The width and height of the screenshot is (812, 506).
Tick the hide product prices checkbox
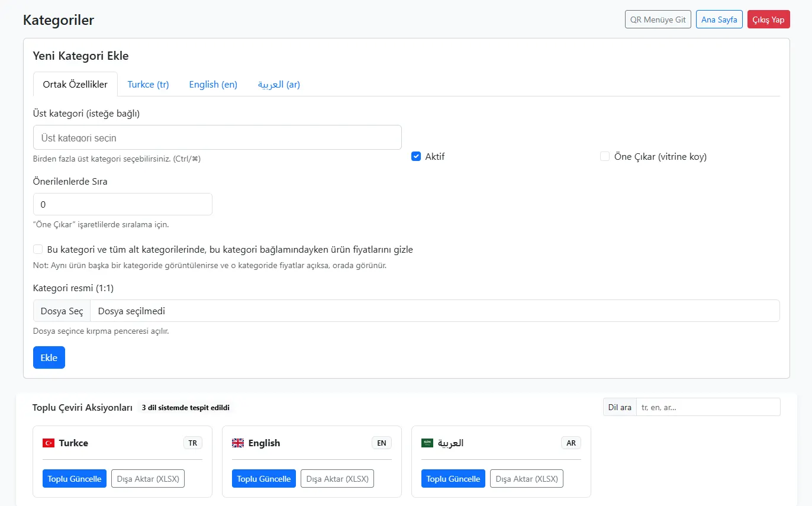(38, 249)
